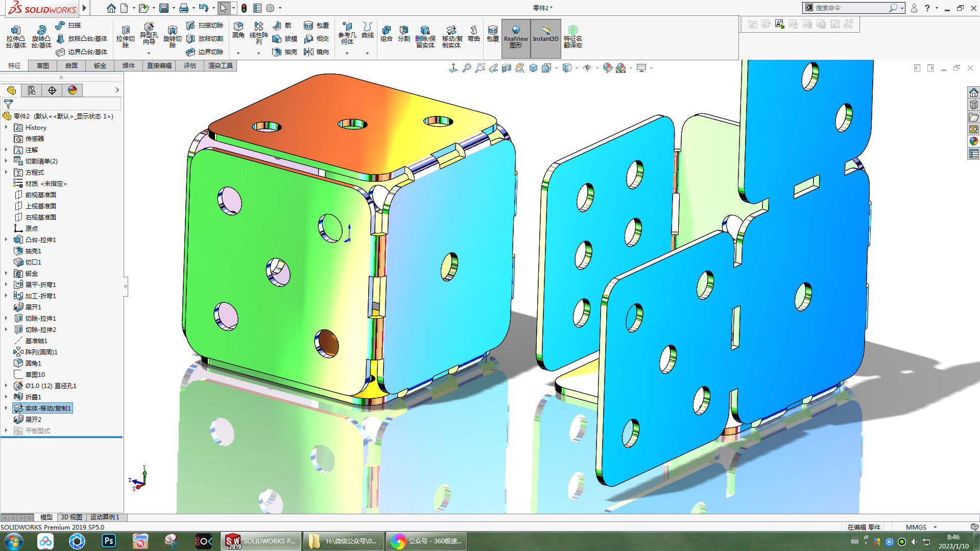
Task: Toggle the select cursor tool in top toolbar
Action: pyautogui.click(x=223, y=8)
